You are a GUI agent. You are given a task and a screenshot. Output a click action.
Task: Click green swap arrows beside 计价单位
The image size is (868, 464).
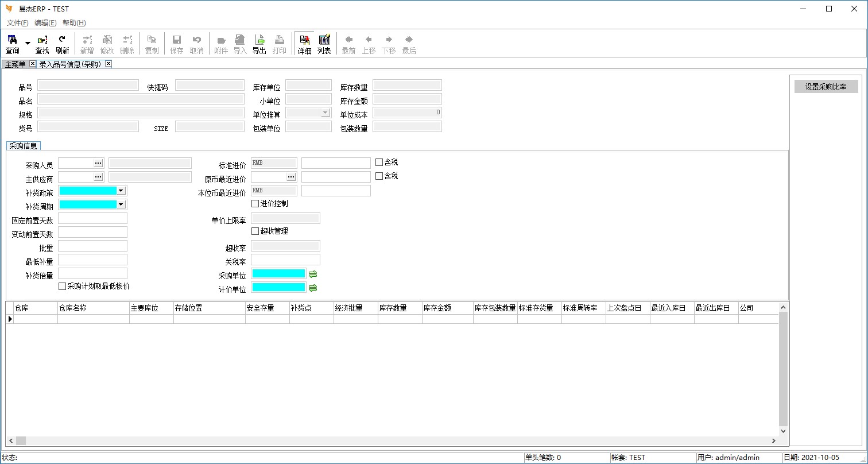tap(313, 288)
